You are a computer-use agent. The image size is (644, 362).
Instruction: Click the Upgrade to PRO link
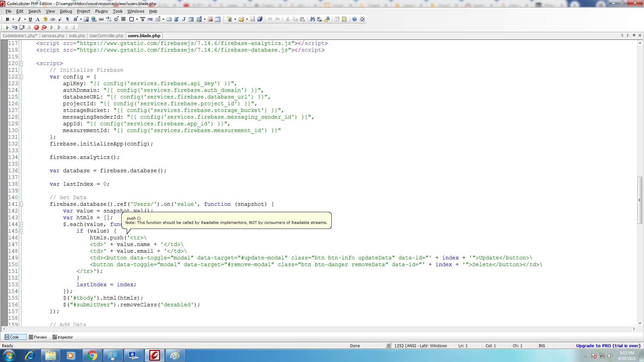tap(609, 346)
